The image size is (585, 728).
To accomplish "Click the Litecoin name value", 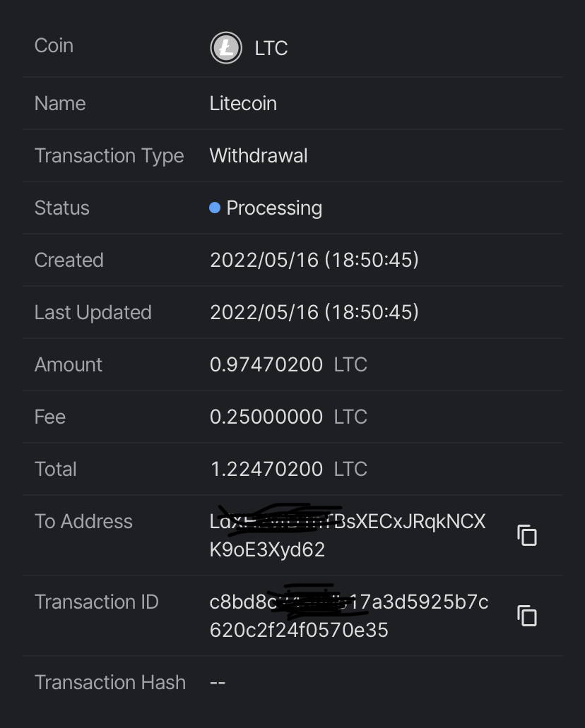I will (x=243, y=103).
